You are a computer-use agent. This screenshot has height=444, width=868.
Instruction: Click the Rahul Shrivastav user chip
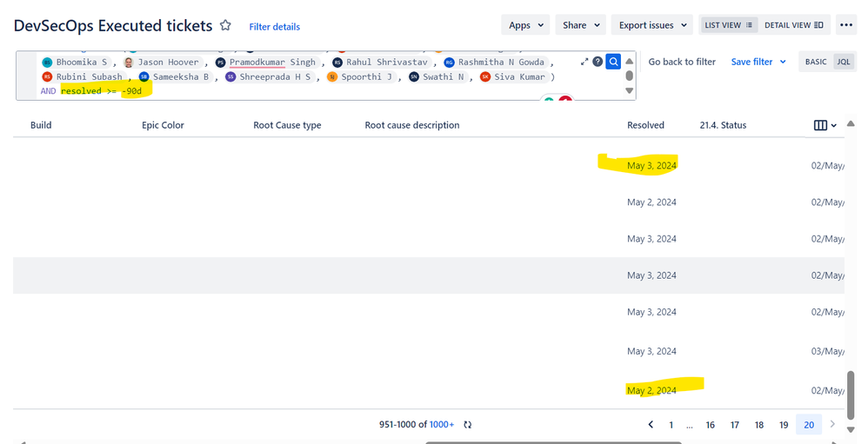(x=382, y=62)
